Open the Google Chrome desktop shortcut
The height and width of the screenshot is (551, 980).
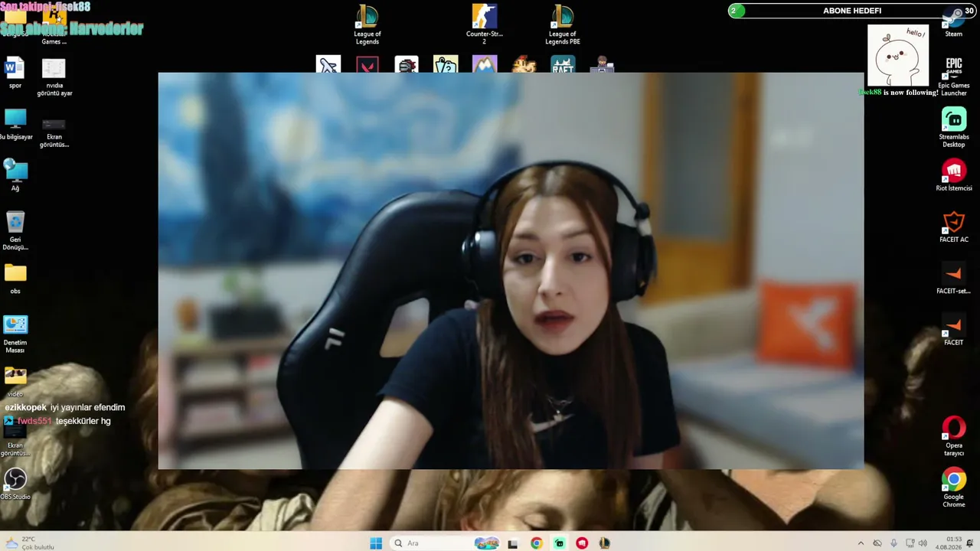(953, 488)
